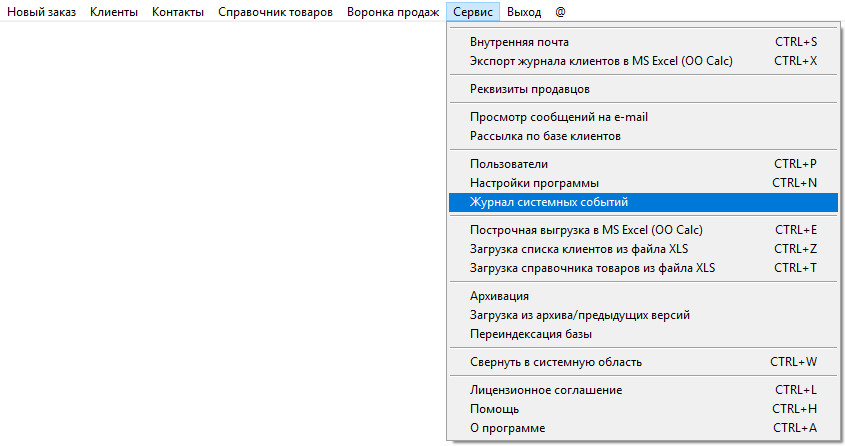Open О программе
The width and height of the screenshot is (845, 446).
[x=508, y=428]
